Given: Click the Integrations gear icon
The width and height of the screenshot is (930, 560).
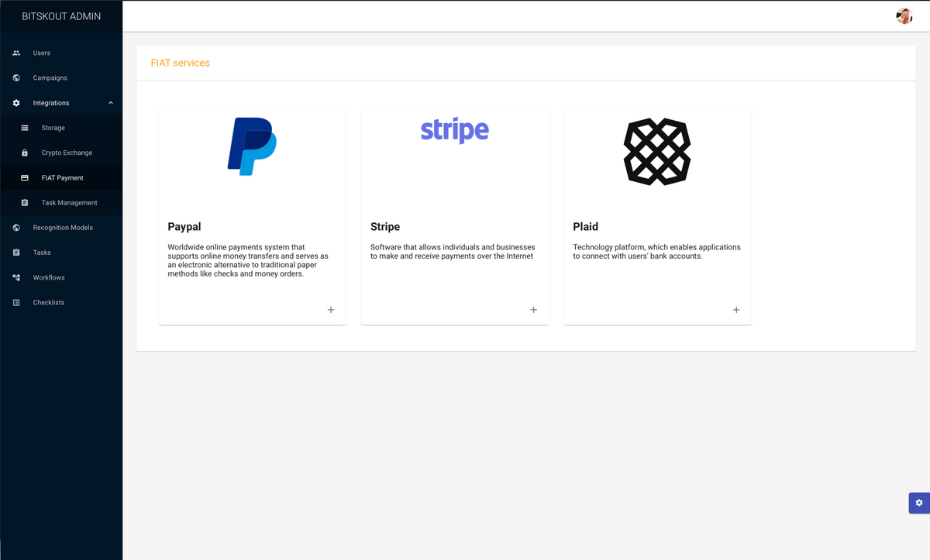Looking at the screenshot, I should coord(16,103).
